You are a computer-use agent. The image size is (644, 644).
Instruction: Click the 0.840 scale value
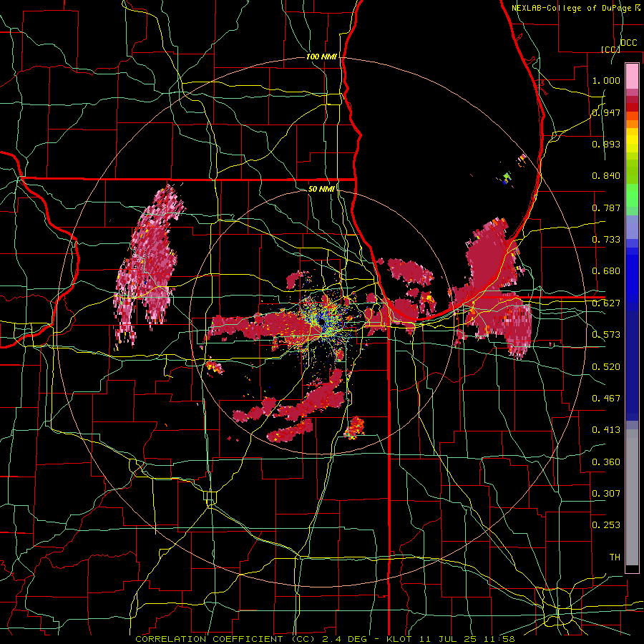coord(606,176)
